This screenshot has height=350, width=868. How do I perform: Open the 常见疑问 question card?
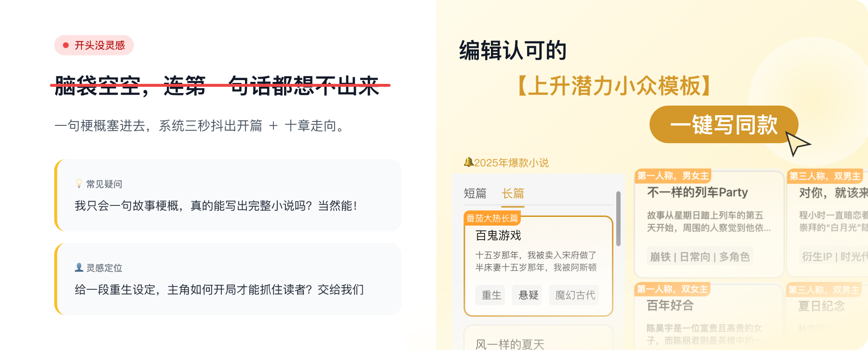tap(228, 195)
